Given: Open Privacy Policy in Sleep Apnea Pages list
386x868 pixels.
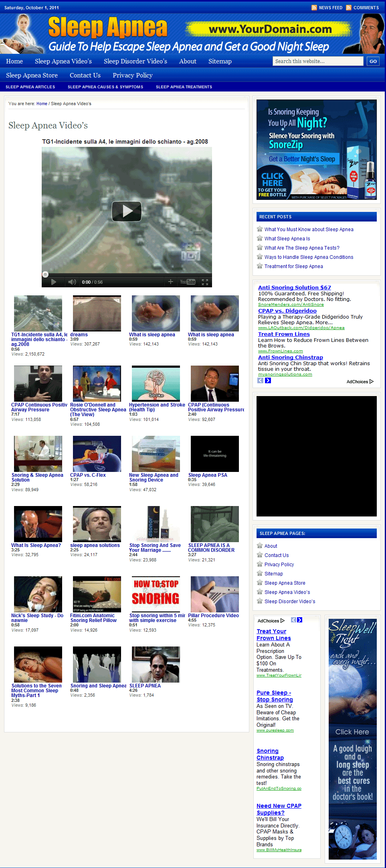Looking at the screenshot, I should [x=279, y=565].
